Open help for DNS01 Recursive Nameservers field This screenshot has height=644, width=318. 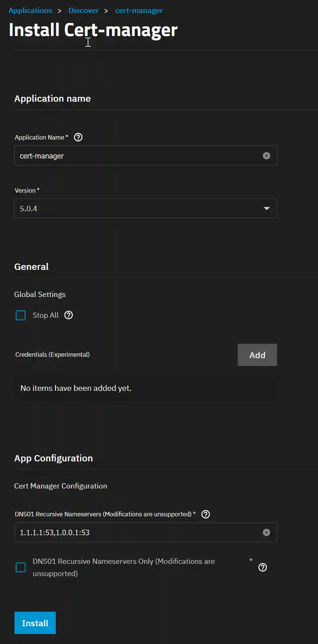[x=205, y=514]
